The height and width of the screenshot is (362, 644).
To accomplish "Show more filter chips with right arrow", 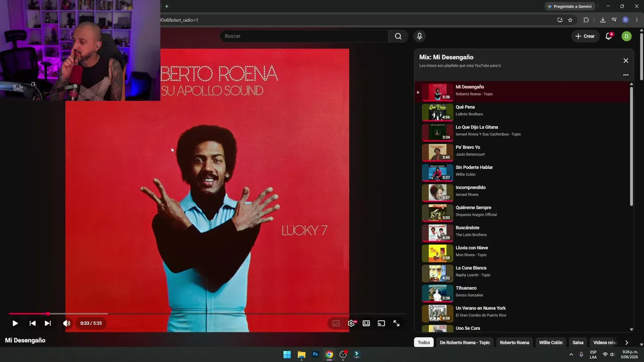I will 626,342.
